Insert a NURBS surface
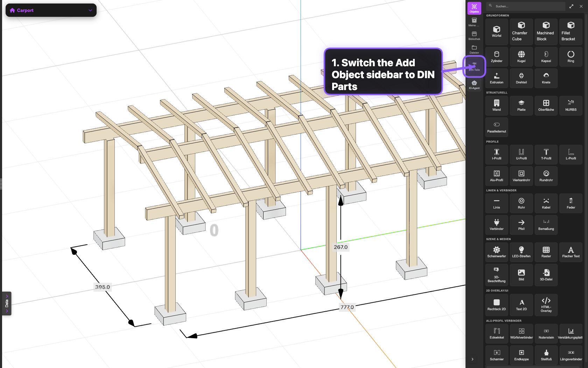 click(x=571, y=105)
